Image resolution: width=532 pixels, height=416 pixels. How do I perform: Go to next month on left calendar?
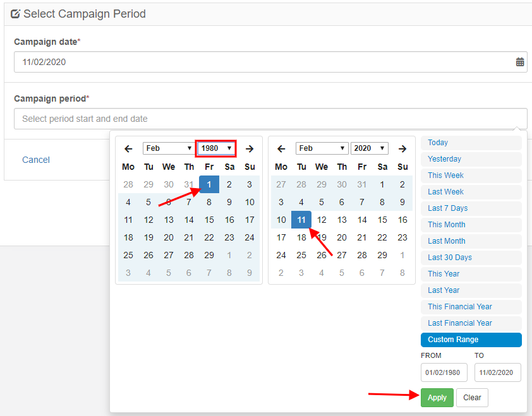(x=250, y=148)
